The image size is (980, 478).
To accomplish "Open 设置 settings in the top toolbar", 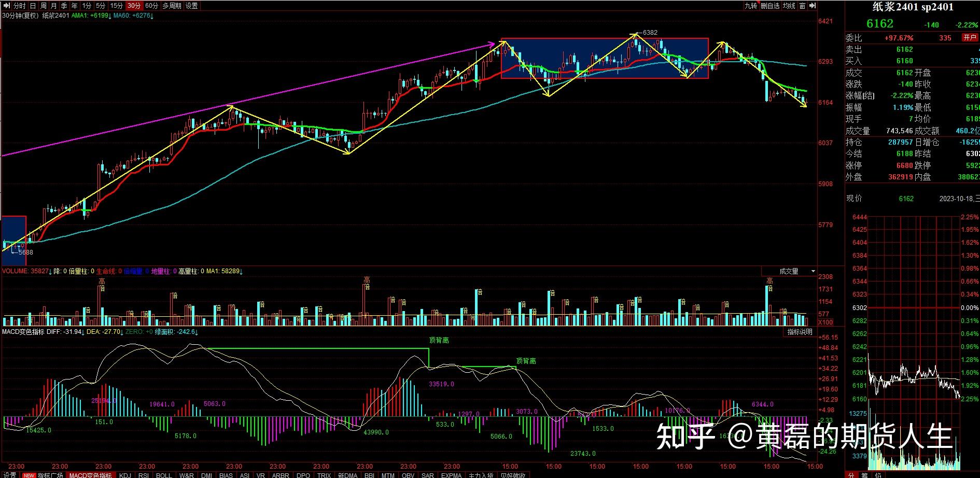I will 191,6.
